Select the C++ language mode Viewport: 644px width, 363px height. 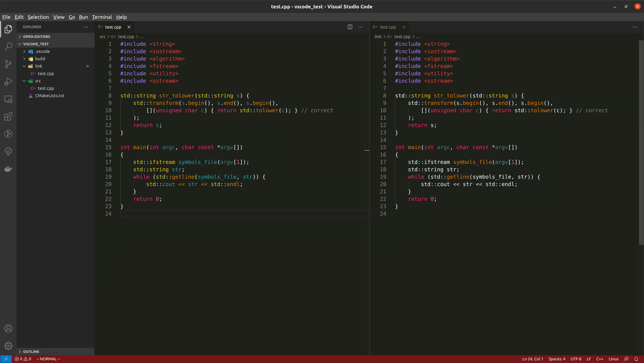[x=600, y=359]
